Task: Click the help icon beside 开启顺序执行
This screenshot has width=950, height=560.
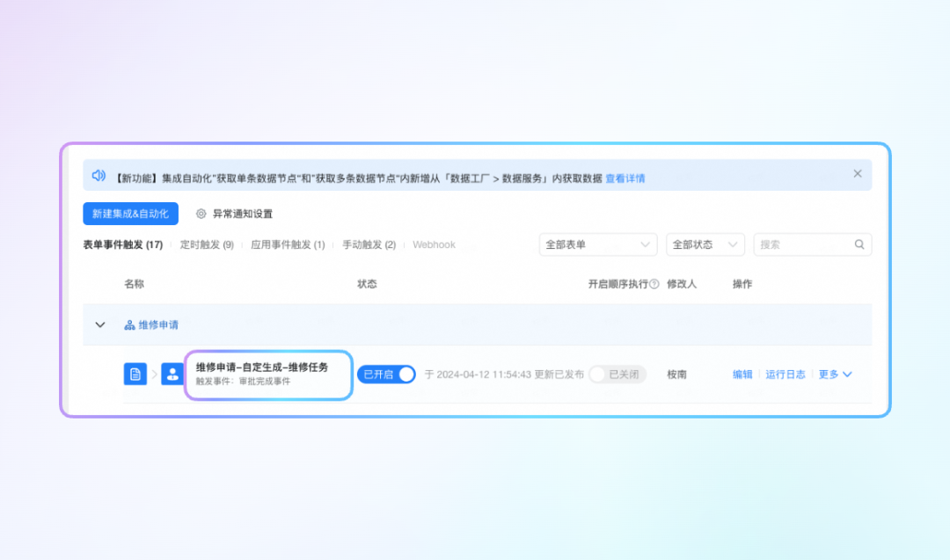Action: (x=654, y=284)
